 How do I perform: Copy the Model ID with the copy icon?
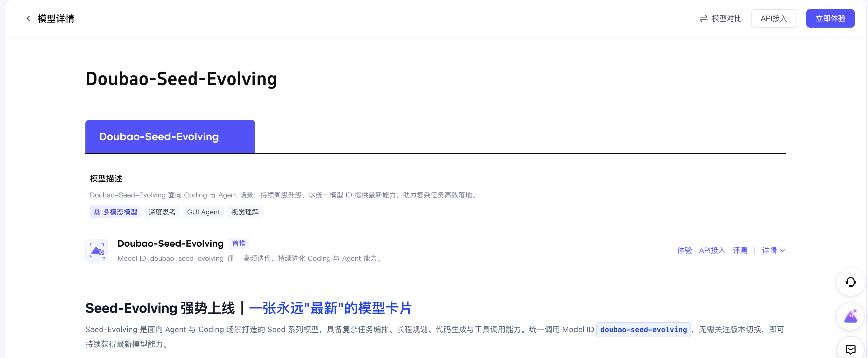231,258
